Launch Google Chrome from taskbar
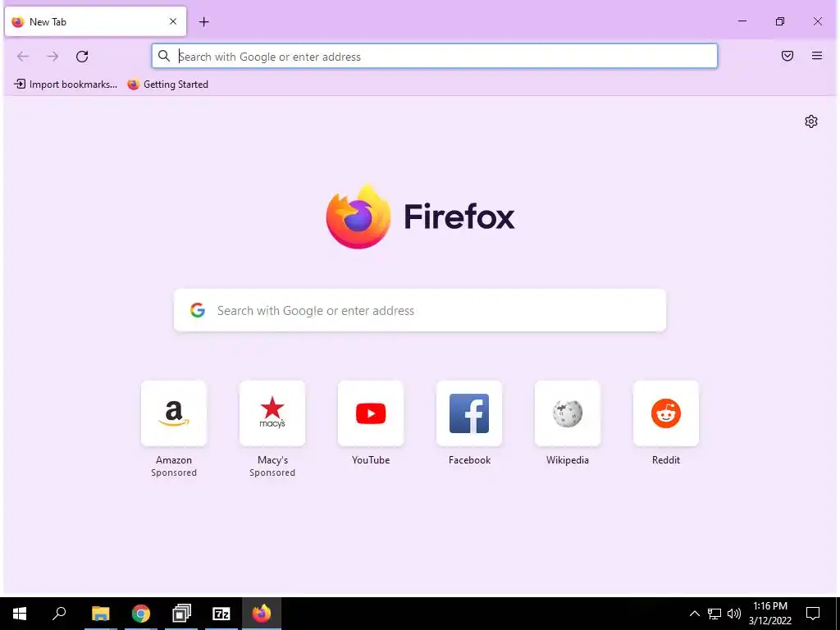This screenshot has height=630, width=840. (141, 614)
